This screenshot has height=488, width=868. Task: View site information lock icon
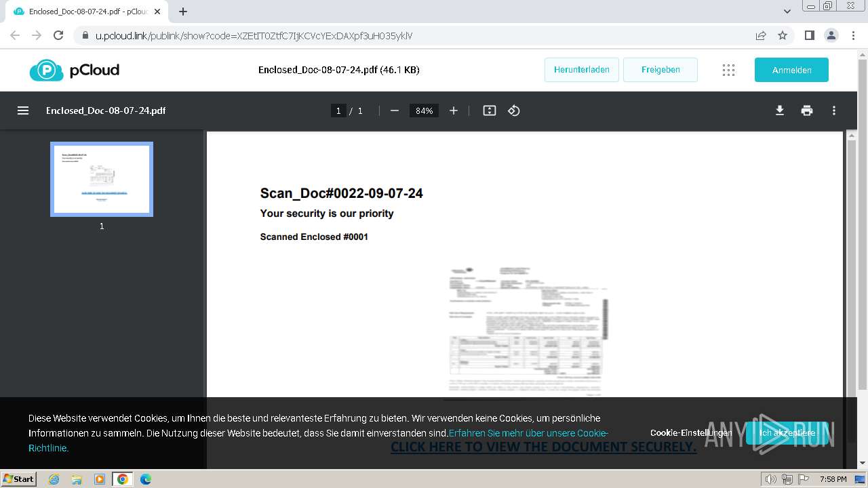pos(85,35)
